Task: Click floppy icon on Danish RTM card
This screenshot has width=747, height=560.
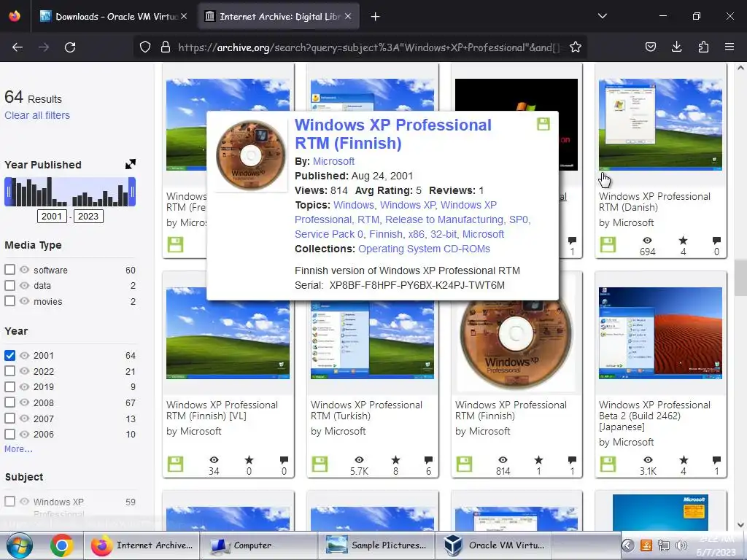Action: pos(608,245)
